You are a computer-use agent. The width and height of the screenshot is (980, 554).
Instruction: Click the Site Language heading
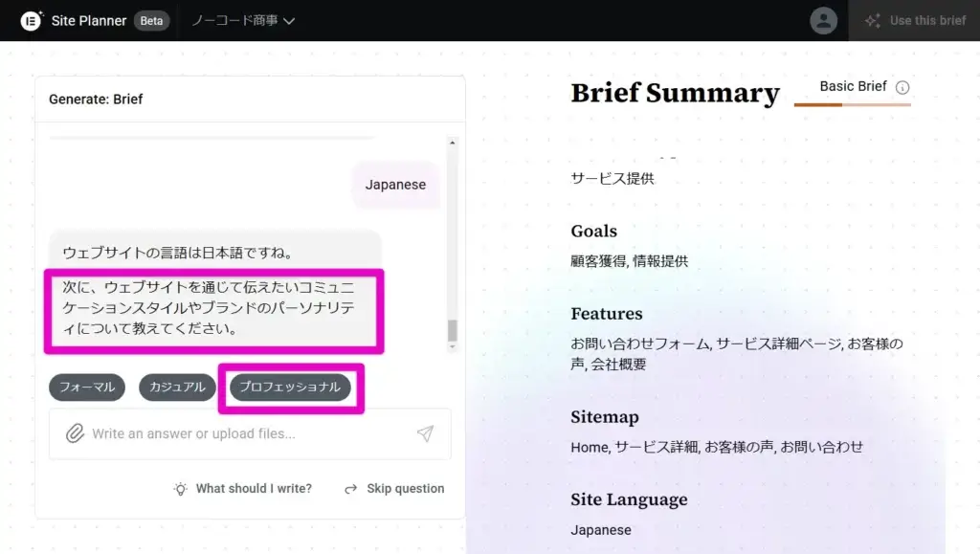click(x=629, y=499)
